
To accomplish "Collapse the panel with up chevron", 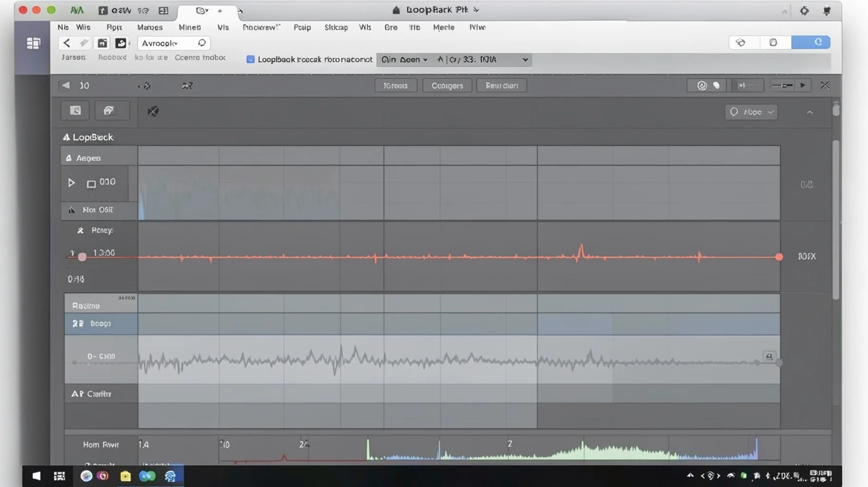I will pos(809,112).
